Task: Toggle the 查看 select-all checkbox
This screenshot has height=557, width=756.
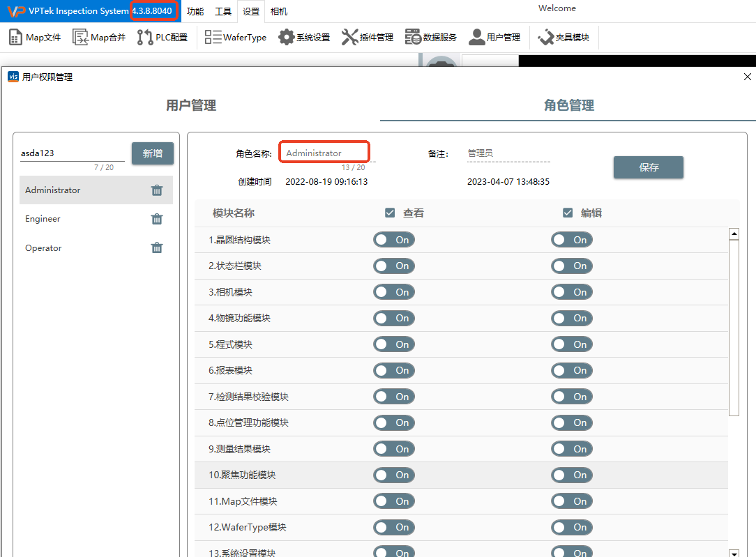Action: click(390, 213)
